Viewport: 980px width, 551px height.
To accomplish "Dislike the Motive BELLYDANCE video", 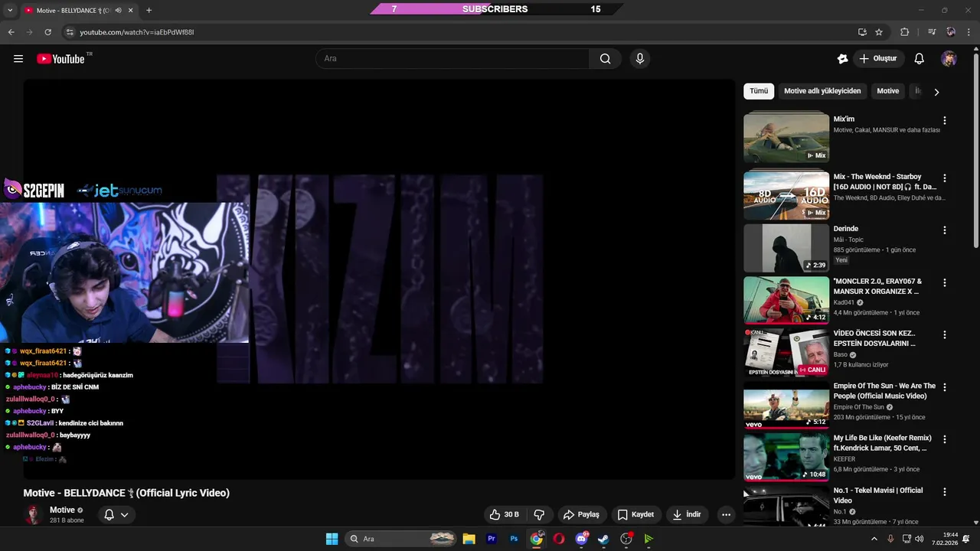I will (x=539, y=514).
